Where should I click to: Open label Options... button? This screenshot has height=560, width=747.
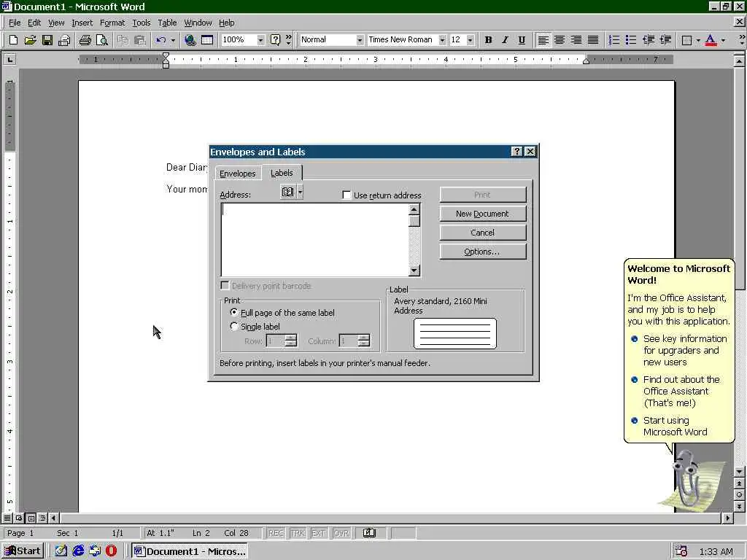click(483, 252)
